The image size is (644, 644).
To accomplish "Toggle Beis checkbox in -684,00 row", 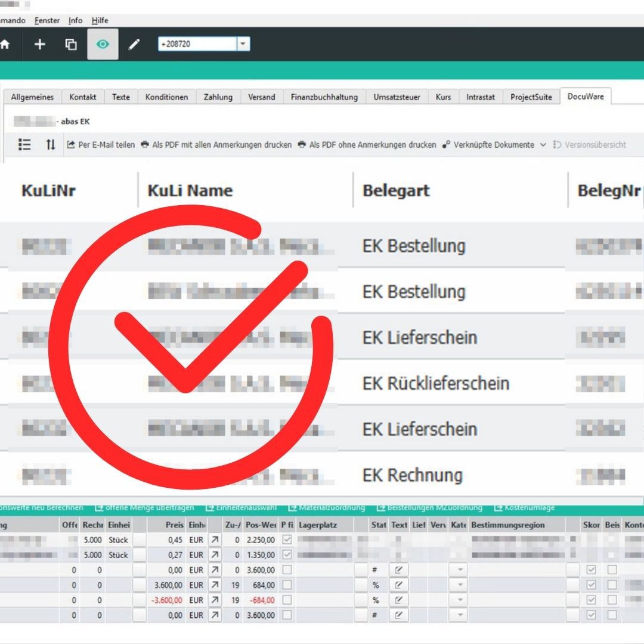I will coord(612,600).
